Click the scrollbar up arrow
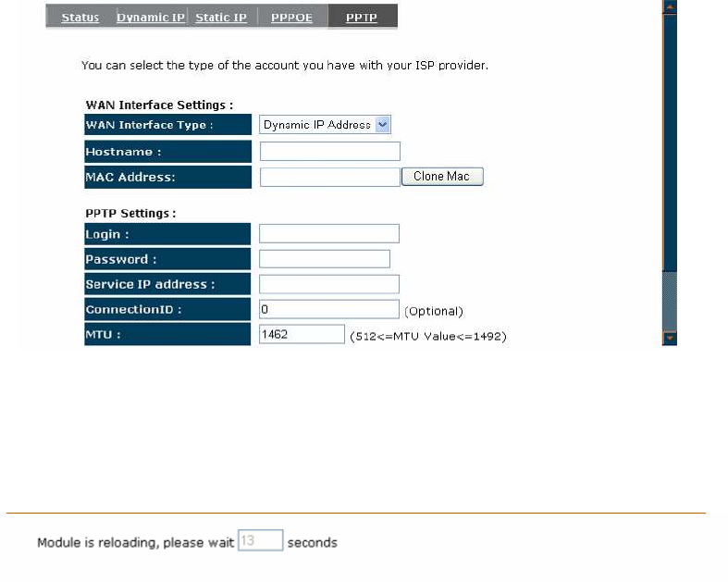Screen dimensions: 728x582 point(670,7)
